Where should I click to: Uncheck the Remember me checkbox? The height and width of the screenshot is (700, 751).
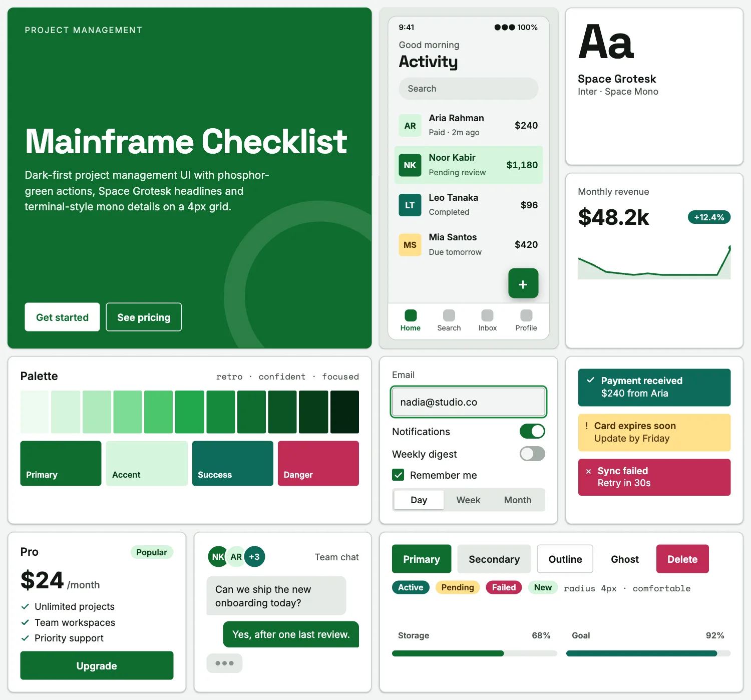click(398, 475)
